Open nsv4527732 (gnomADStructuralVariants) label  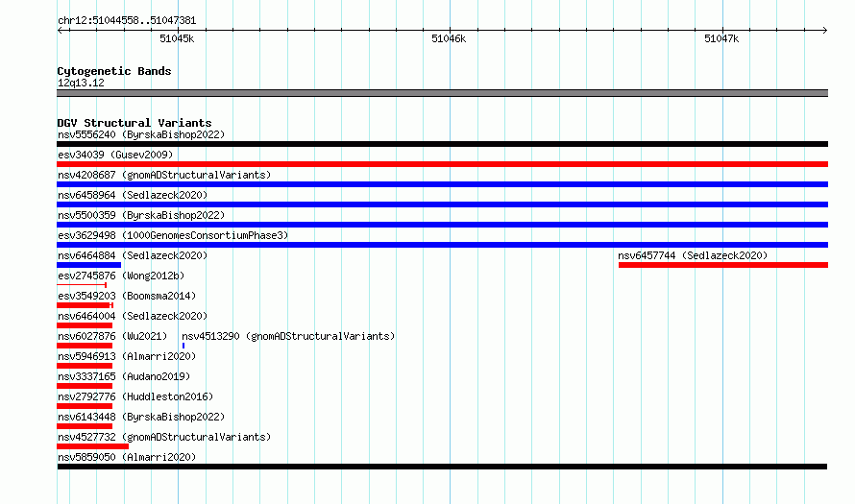point(164,437)
